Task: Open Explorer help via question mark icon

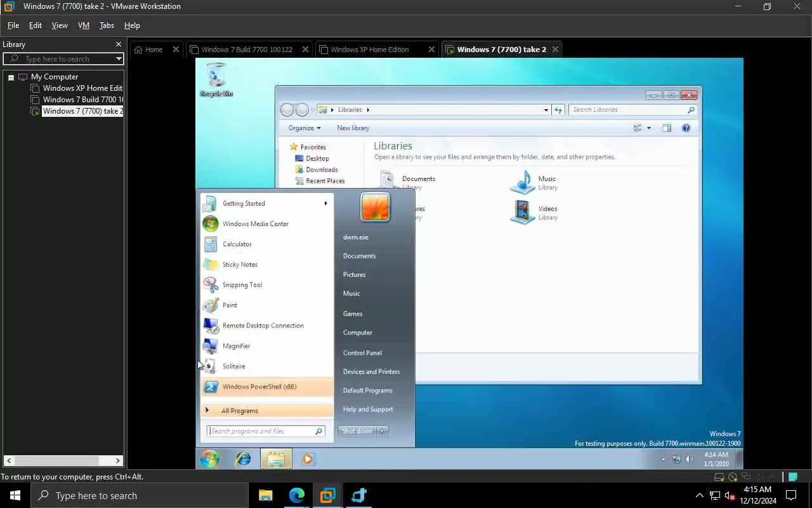Action: click(686, 128)
